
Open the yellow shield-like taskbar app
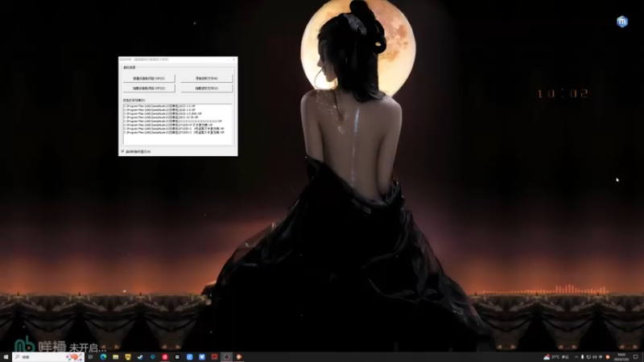click(x=128, y=357)
